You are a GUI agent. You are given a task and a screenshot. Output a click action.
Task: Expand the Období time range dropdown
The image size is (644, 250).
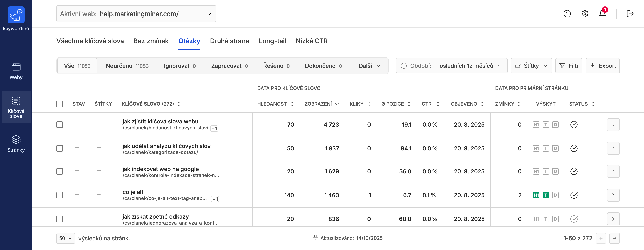(451, 66)
